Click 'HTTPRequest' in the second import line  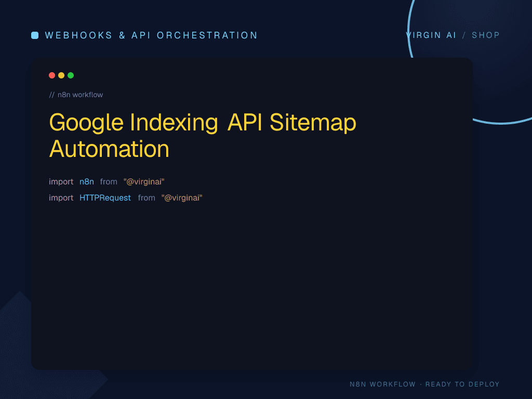(105, 198)
